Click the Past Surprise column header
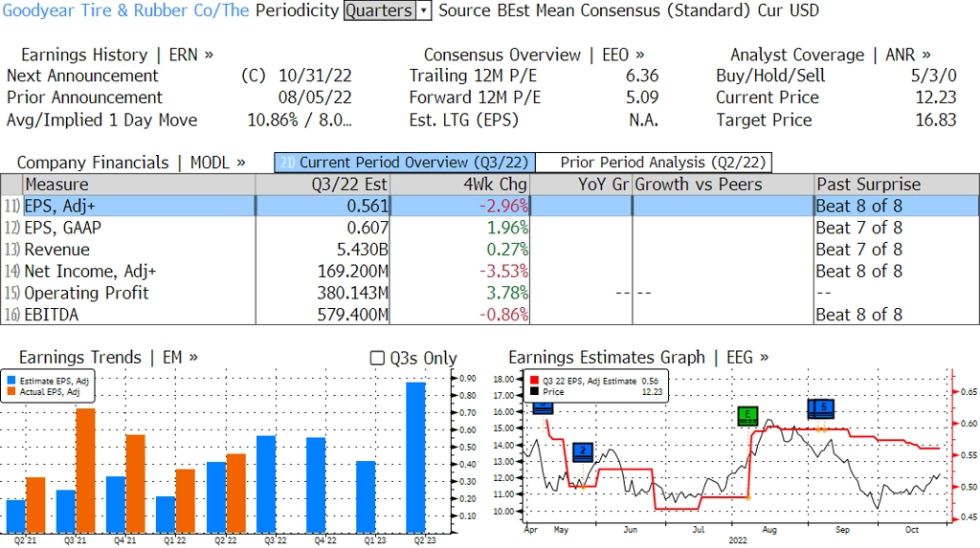980x548 pixels. click(897, 185)
